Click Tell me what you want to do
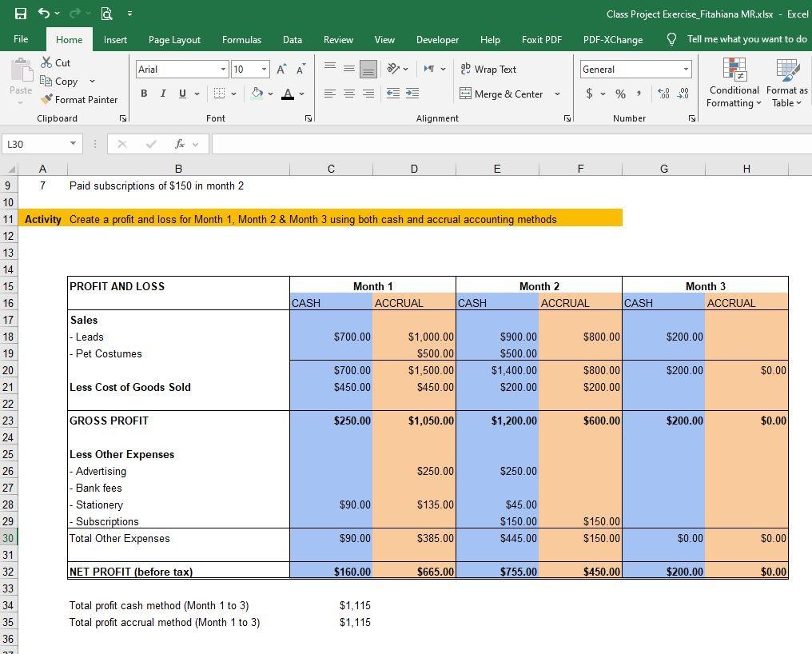 746,39
